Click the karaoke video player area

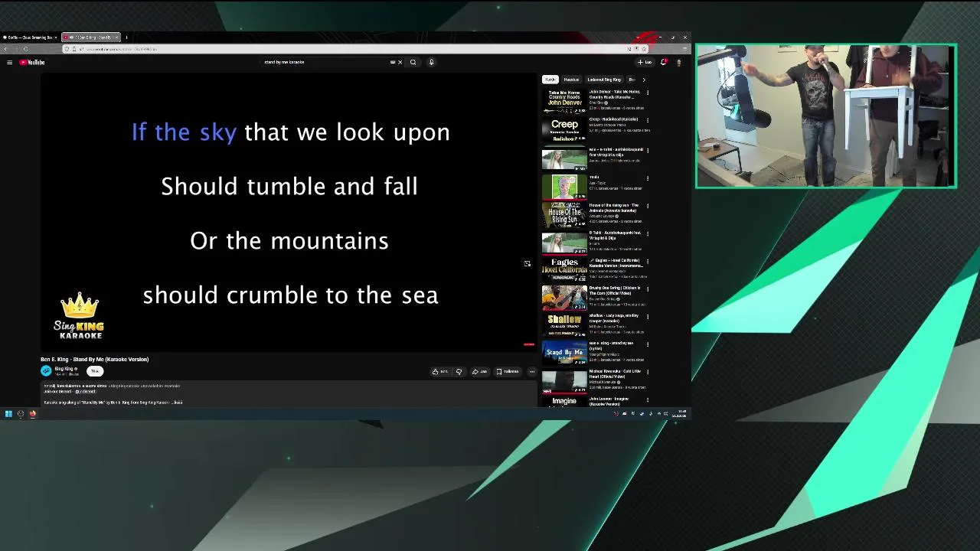pos(289,212)
